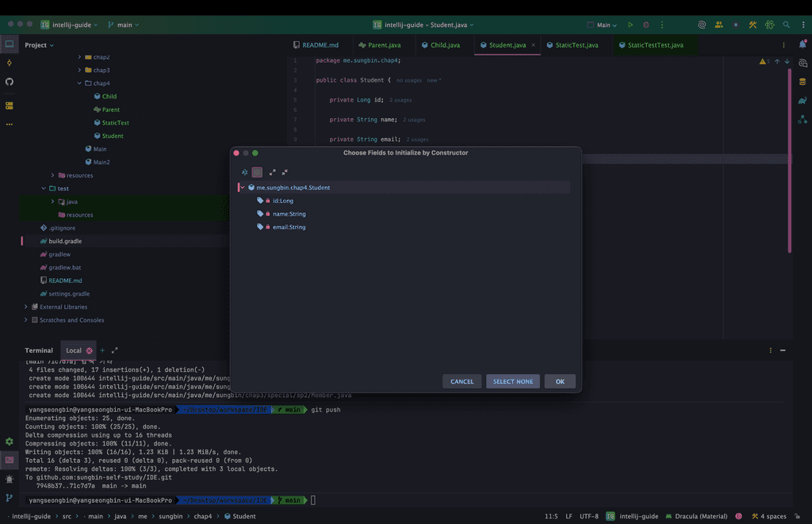Collapse the me.sungbin.chap4.Student node
The width and height of the screenshot is (812, 524).
pyautogui.click(x=243, y=188)
